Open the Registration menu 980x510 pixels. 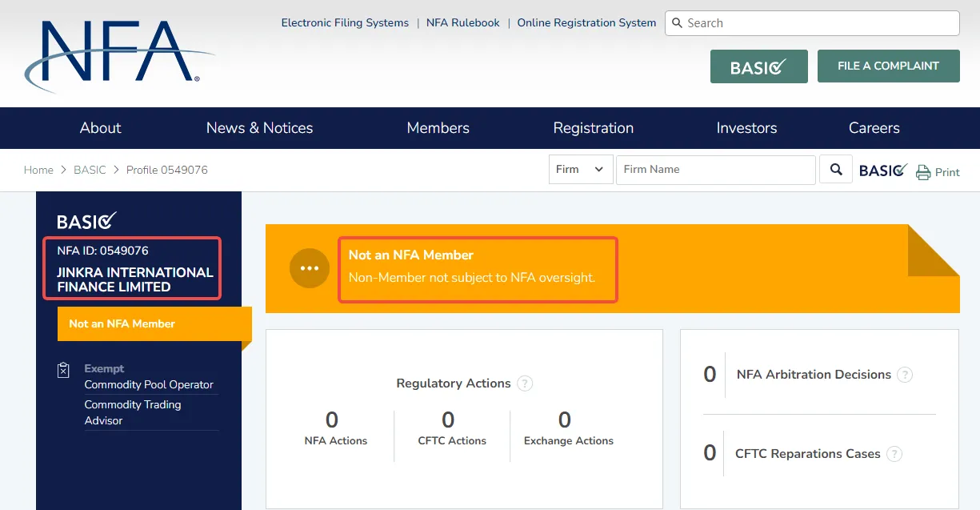pyautogui.click(x=593, y=128)
